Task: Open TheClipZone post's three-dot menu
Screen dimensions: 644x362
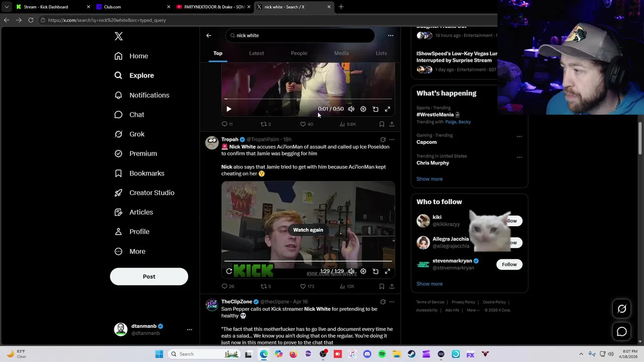Action: (392, 302)
